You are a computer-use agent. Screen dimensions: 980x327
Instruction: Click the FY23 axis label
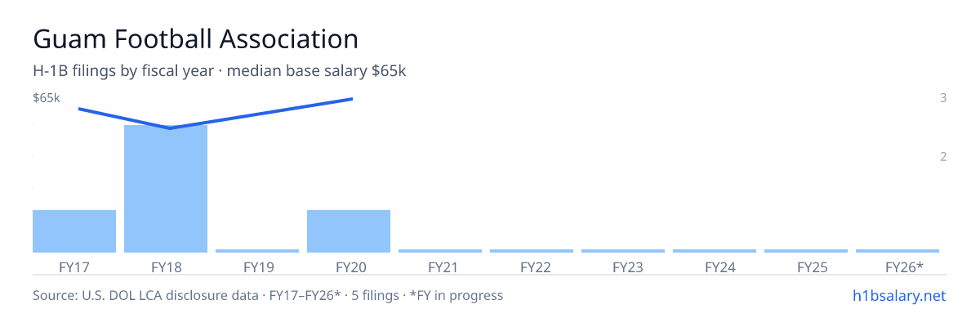click(623, 267)
